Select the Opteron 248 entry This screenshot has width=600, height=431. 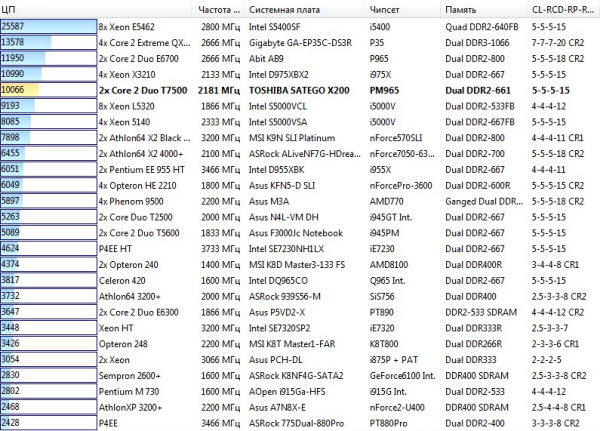point(123,344)
